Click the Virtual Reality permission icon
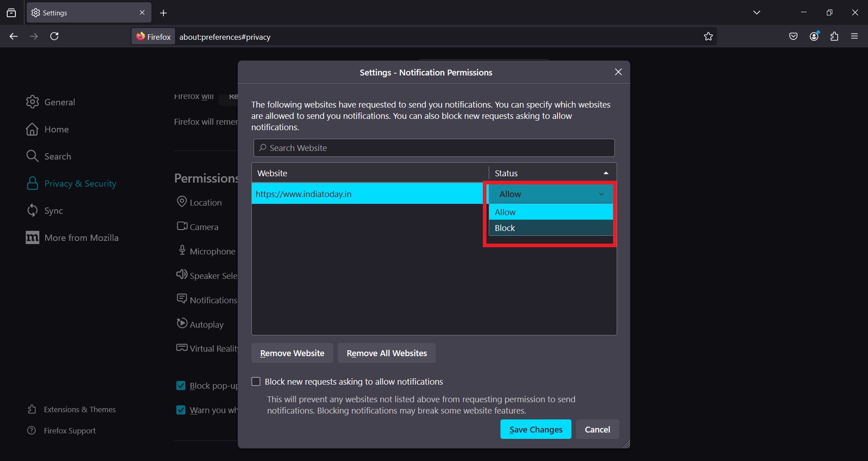 click(x=182, y=348)
